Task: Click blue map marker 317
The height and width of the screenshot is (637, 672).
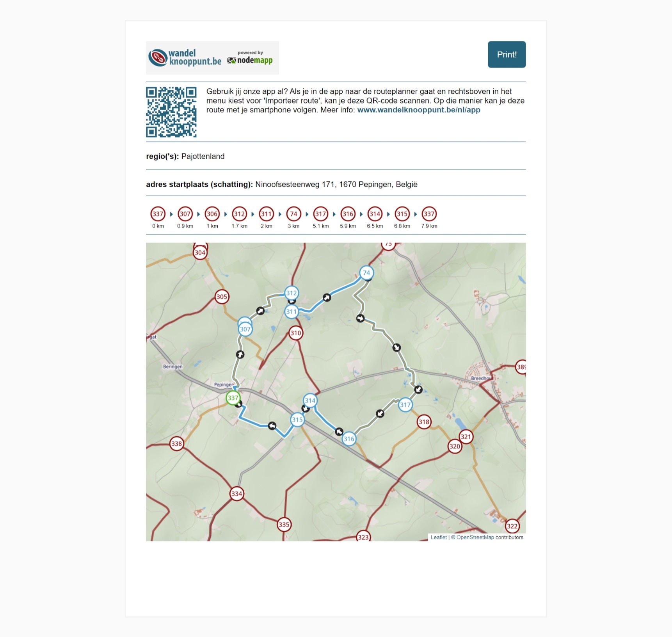Action: tap(405, 405)
